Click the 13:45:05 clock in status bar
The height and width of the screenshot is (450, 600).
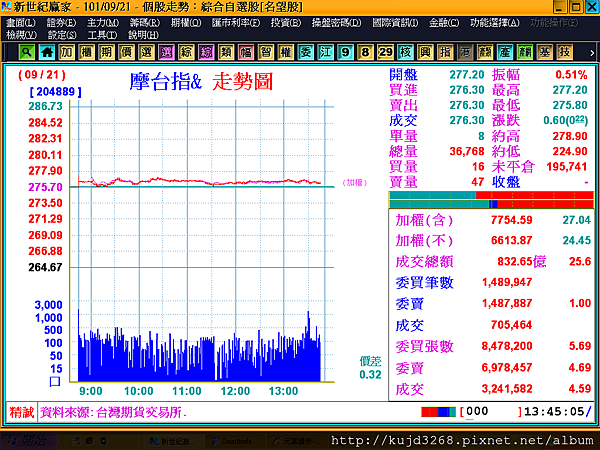pos(554,412)
